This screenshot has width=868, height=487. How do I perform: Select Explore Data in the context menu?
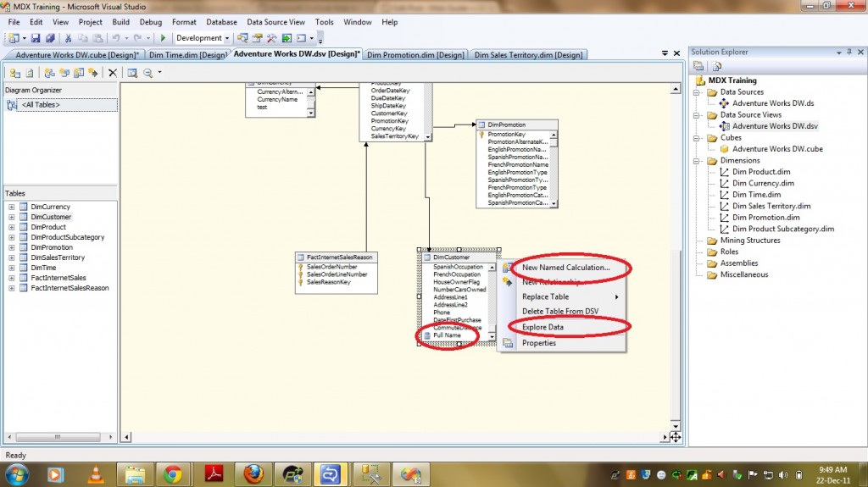[x=542, y=327]
